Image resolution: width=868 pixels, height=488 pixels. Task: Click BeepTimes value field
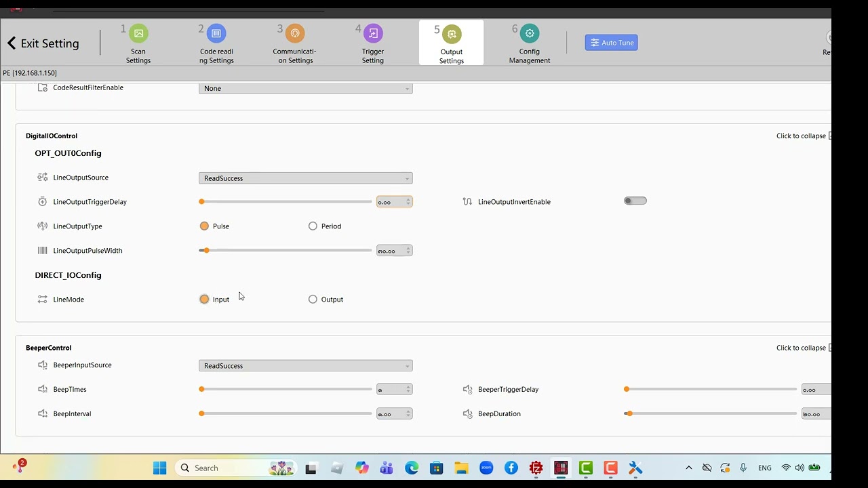click(x=394, y=390)
